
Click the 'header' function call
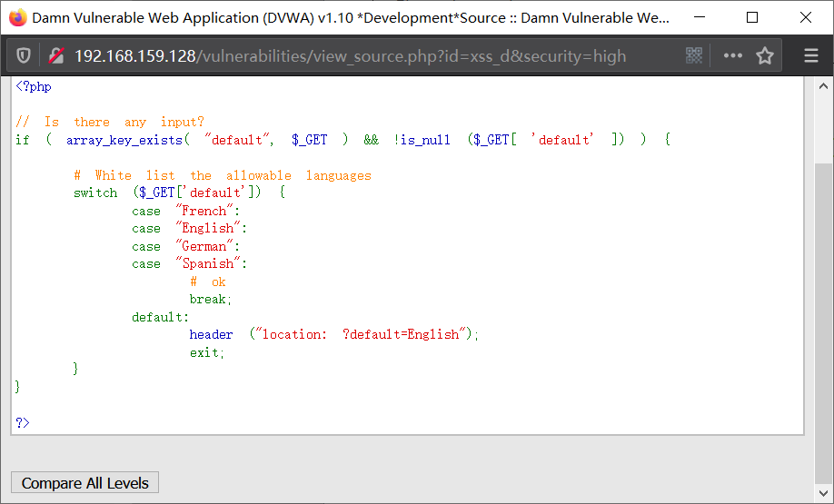(211, 334)
